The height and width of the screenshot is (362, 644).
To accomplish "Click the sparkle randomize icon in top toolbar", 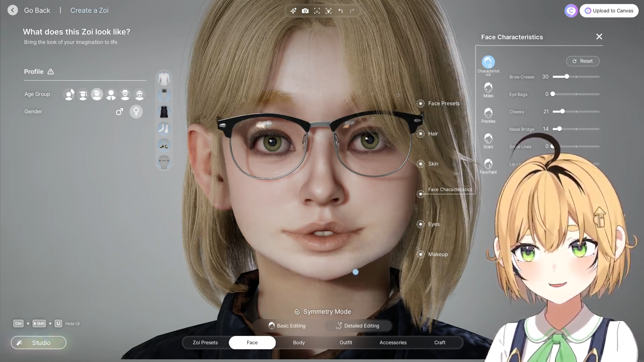I will coord(293,11).
